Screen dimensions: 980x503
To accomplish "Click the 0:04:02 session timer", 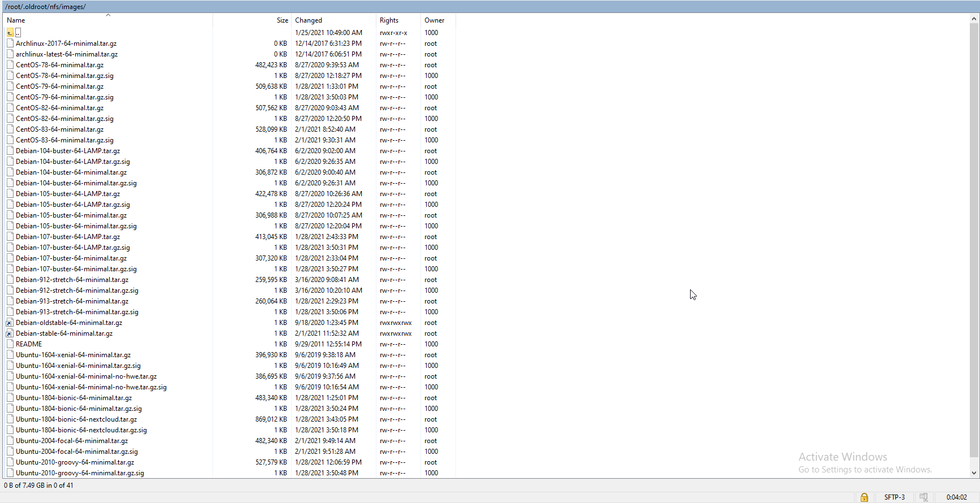I will (x=957, y=497).
